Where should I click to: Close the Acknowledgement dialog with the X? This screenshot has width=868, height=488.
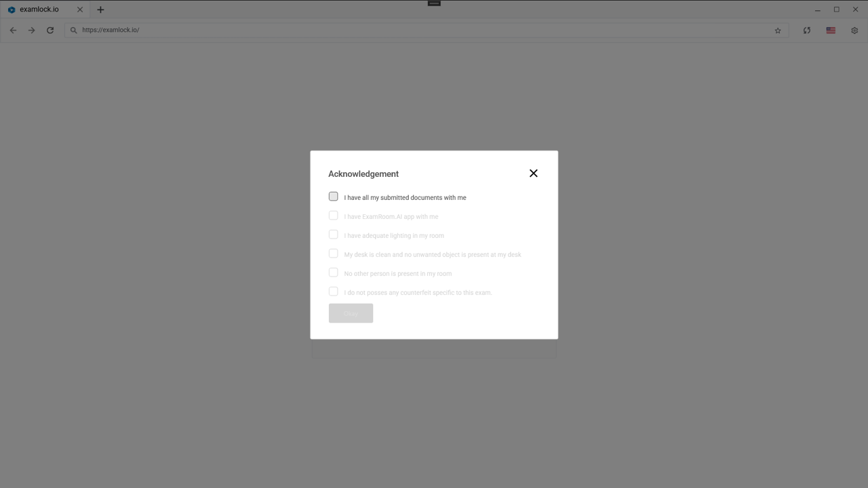tap(534, 174)
